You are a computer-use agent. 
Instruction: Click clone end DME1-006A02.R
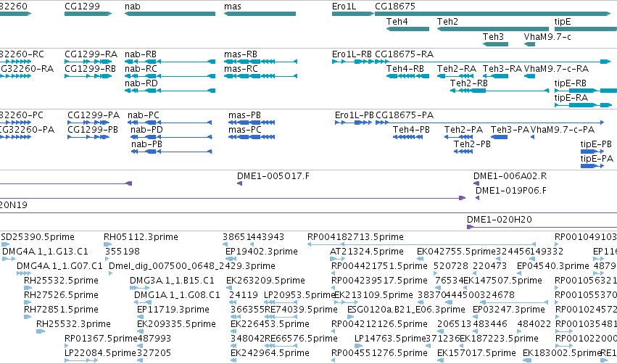click(x=476, y=183)
